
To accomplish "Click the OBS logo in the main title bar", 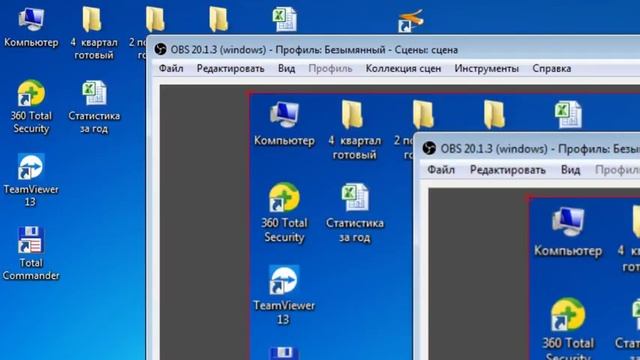I will 160,49.
